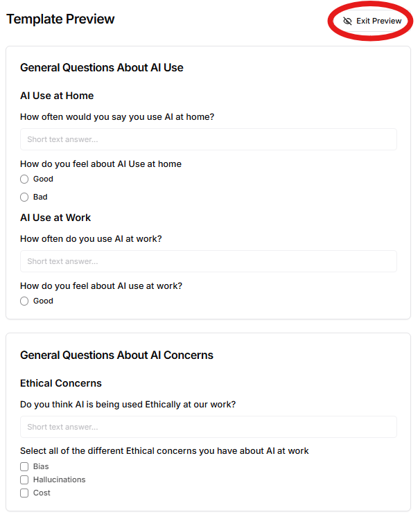
Task: Click the AI Use at Home subheading
Action: pos(57,96)
